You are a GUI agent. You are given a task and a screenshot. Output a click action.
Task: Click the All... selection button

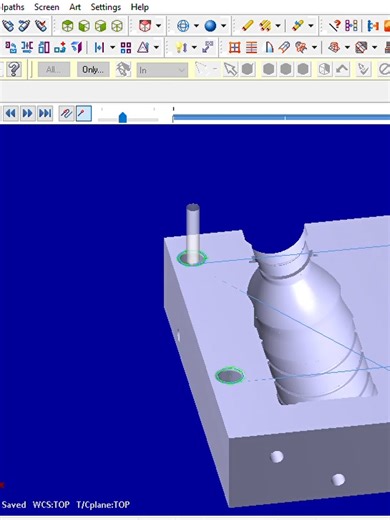pos(54,70)
